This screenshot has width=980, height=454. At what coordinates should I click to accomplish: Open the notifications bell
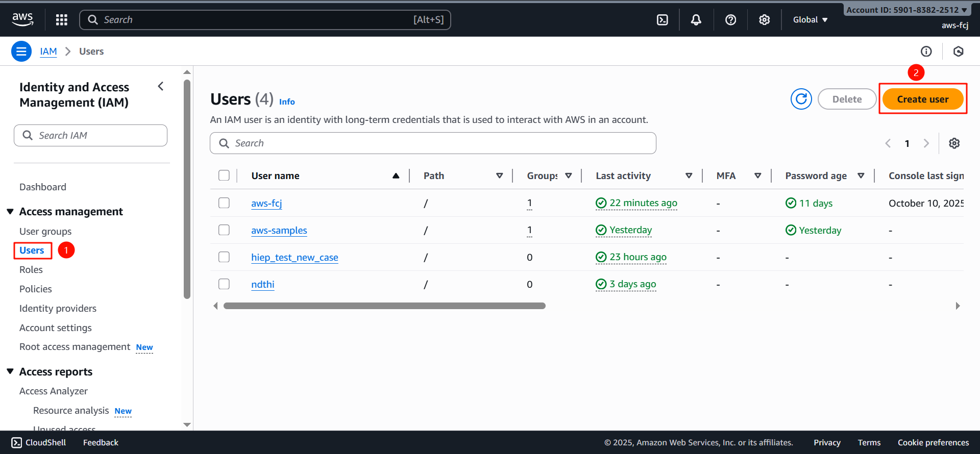click(696, 19)
